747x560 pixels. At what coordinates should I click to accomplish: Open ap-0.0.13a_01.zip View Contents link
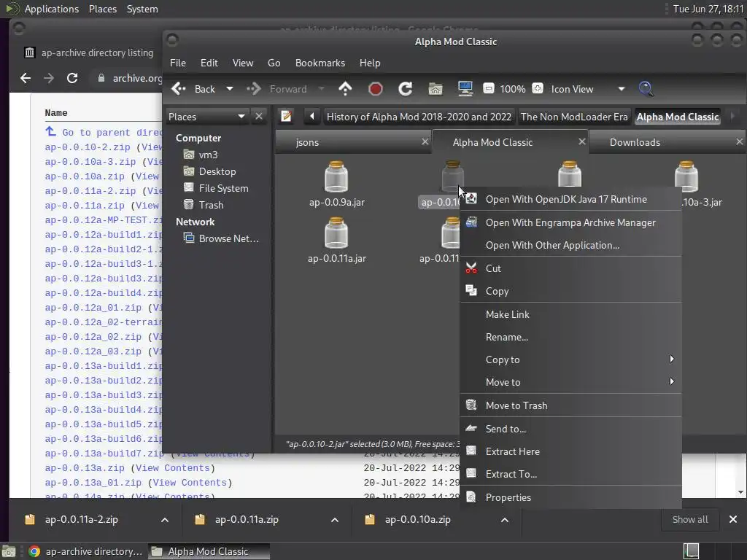click(190, 483)
